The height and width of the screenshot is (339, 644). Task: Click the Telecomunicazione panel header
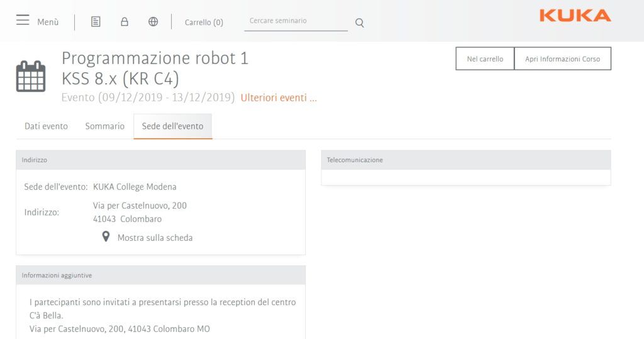point(466,160)
